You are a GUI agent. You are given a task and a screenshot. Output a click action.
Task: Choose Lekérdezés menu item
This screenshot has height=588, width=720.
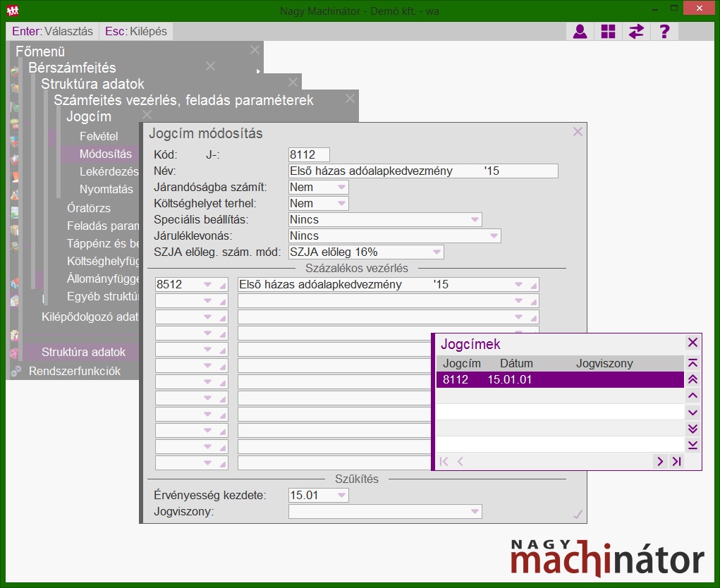click(x=109, y=171)
